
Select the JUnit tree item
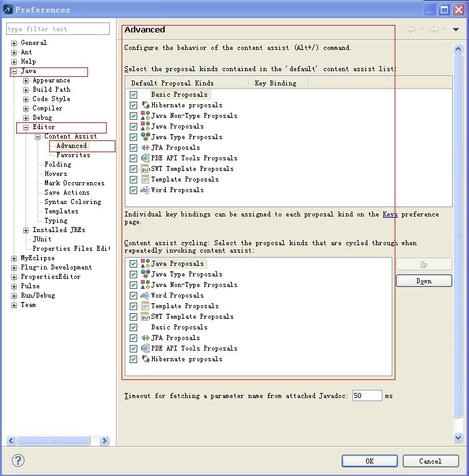pos(42,239)
